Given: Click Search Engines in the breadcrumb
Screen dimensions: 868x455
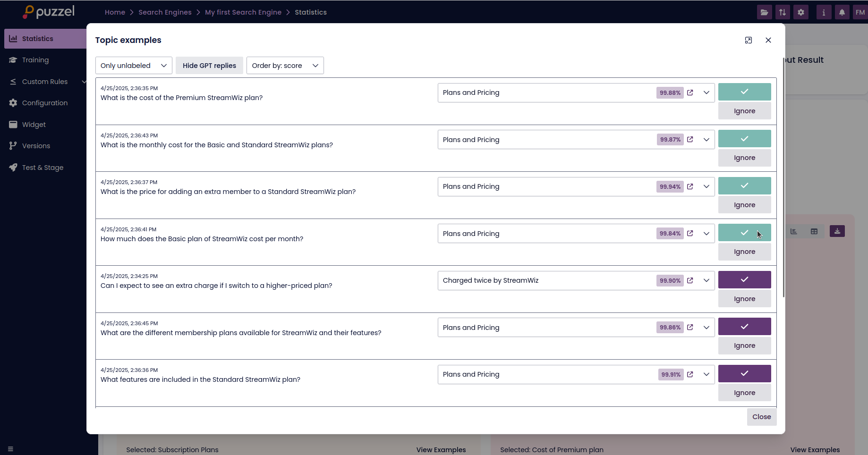Looking at the screenshot, I should pos(165,12).
